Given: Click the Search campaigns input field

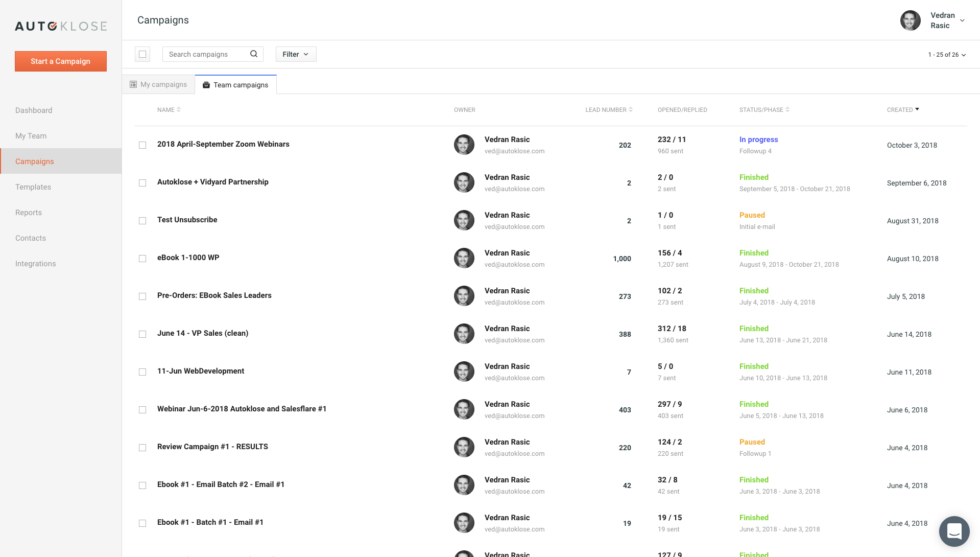Looking at the screenshot, I should pos(207,54).
